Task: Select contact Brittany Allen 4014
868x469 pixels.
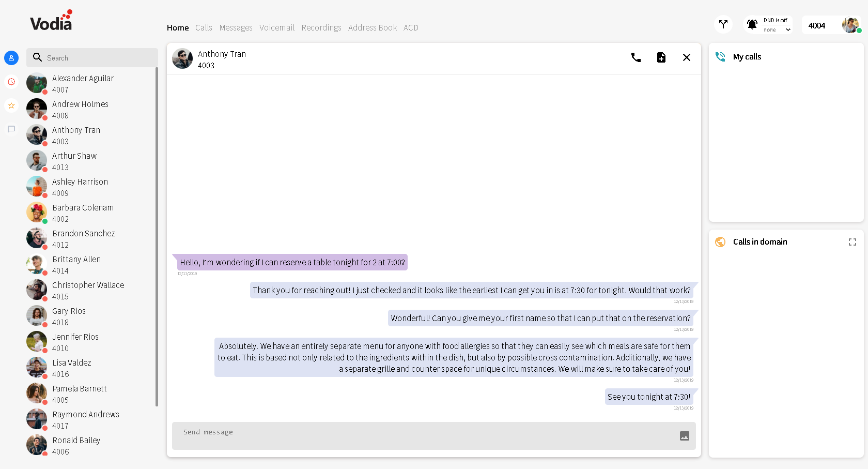Action: pos(91,265)
